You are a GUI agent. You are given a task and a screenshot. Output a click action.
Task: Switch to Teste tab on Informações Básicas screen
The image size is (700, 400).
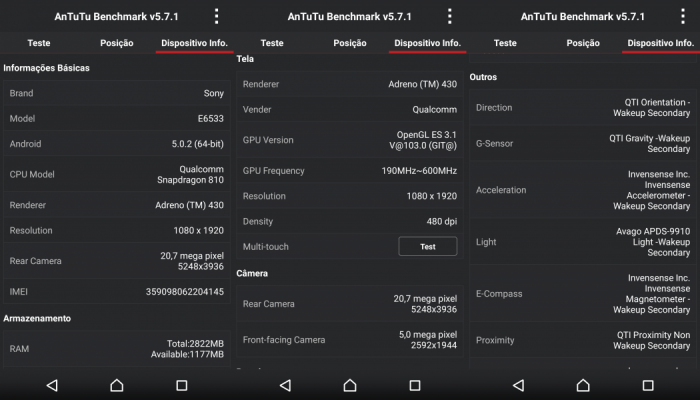point(39,43)
